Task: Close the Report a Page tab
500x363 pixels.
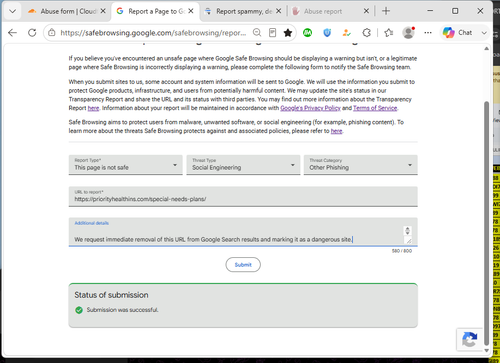Action: tap(191, 11)
